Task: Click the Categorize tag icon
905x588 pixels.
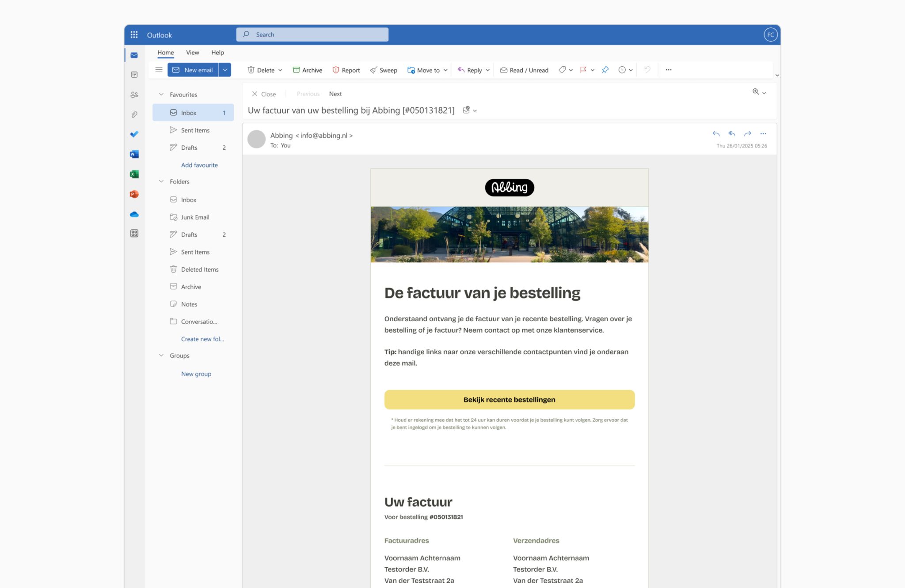Action: [x=562, y=70]
